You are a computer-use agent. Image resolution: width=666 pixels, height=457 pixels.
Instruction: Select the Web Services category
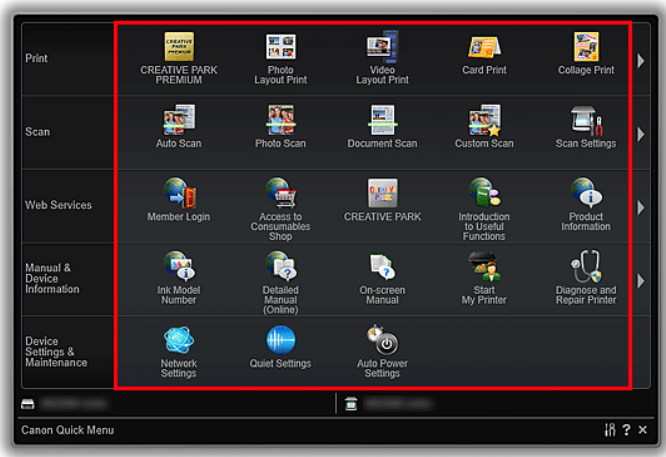coord(58,205)
